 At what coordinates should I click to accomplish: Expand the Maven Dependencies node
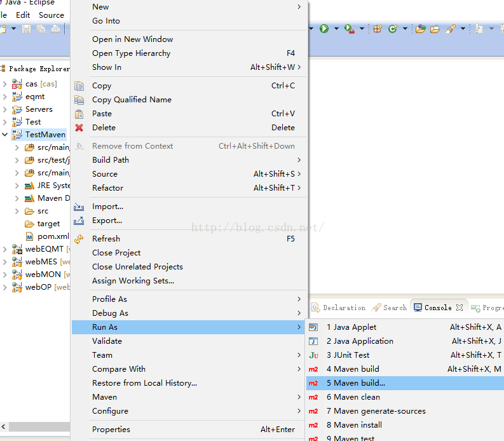[17, 198]
